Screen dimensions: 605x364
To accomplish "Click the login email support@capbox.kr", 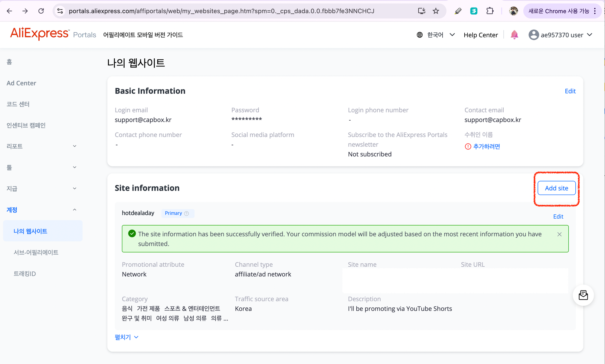I will point(143,120).
